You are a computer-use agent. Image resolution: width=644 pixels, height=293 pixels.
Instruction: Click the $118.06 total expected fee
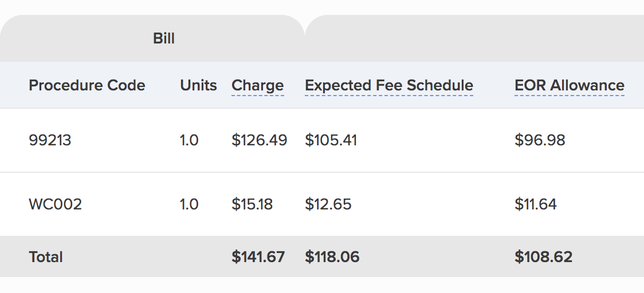(332, 257)
